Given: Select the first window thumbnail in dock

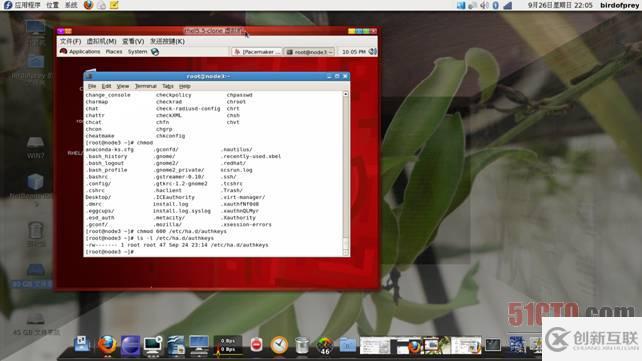Looking at the screenshot, I should coord(375,345).
